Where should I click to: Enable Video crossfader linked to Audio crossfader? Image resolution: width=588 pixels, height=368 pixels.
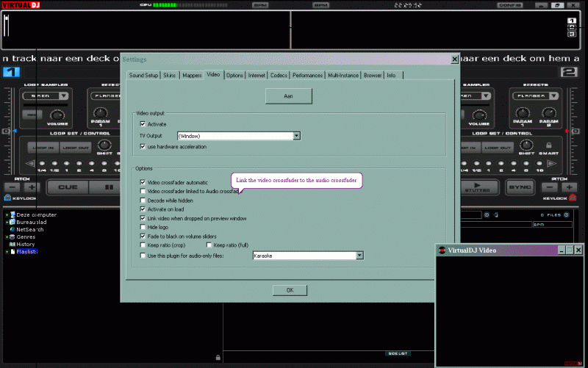click(143, 191)
